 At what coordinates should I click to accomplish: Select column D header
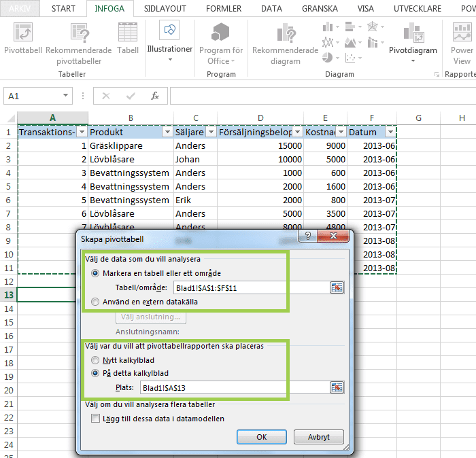click(x=260, y=118)
